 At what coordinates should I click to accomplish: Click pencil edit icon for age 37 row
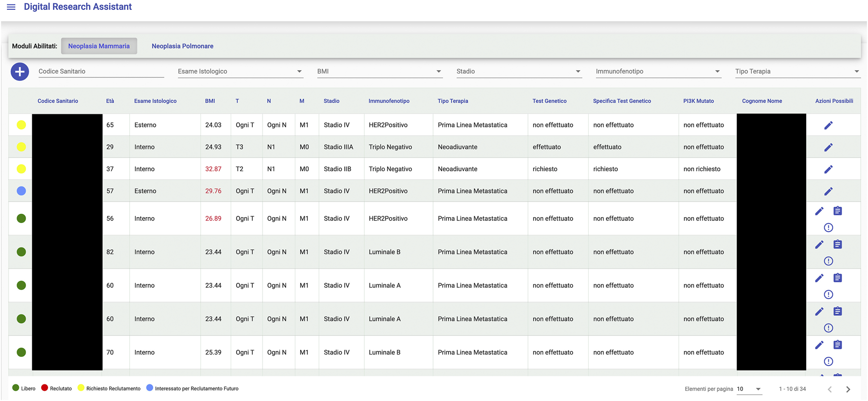click(828, 170)
